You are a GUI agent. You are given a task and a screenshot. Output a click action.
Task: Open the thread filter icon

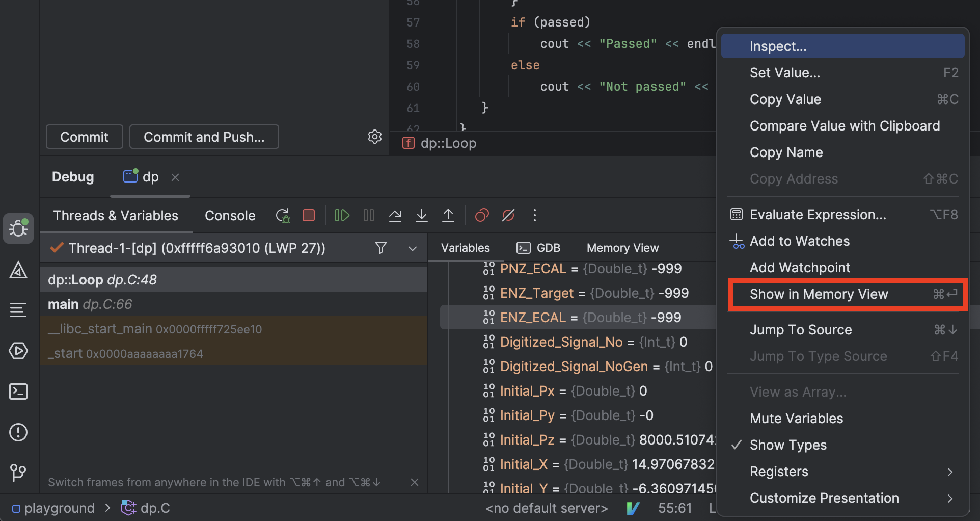click(x=380, y=248)
